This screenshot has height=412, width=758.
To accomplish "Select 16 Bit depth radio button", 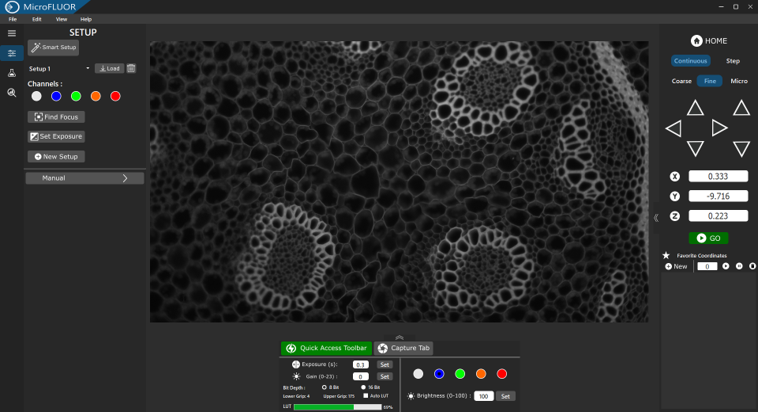I will (x=363, y=387).
